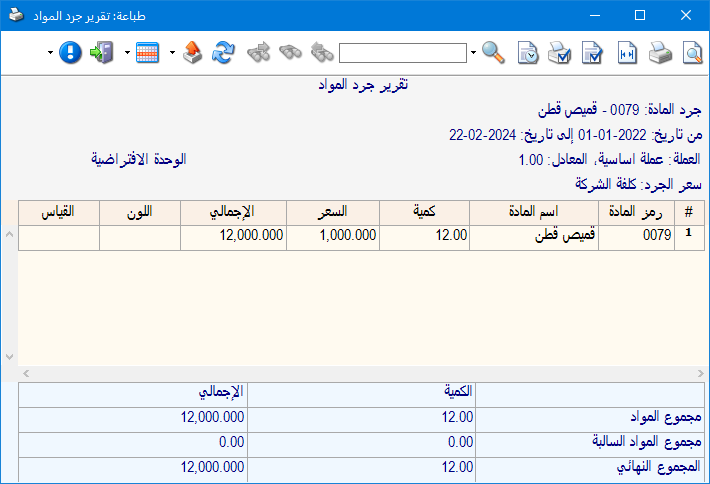710x484 pixels.
Task: Open the dropdown arrow beside the info icon
Action: pos(50,53)
